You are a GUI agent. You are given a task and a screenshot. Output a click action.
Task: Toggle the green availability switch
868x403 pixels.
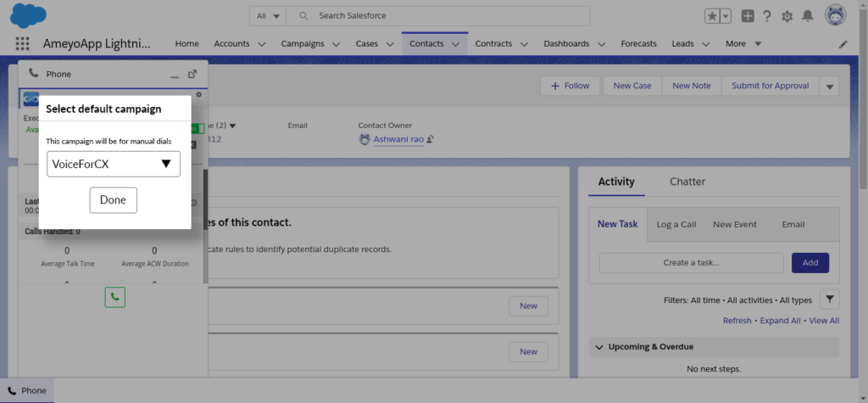pyautogui.click(x=197, y=129)
